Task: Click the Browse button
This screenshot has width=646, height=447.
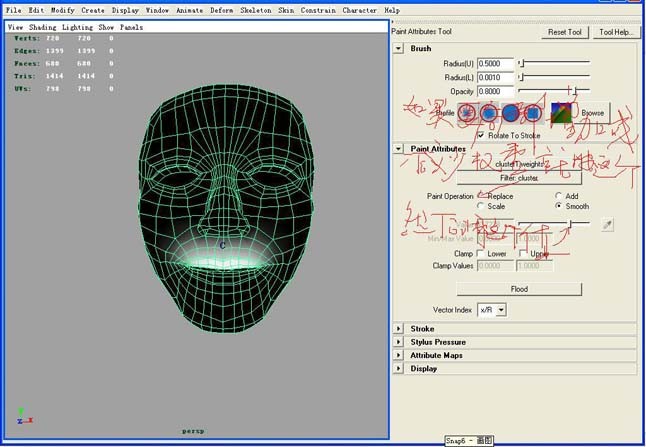Action: pyautogui.click(x=592, y=112)
